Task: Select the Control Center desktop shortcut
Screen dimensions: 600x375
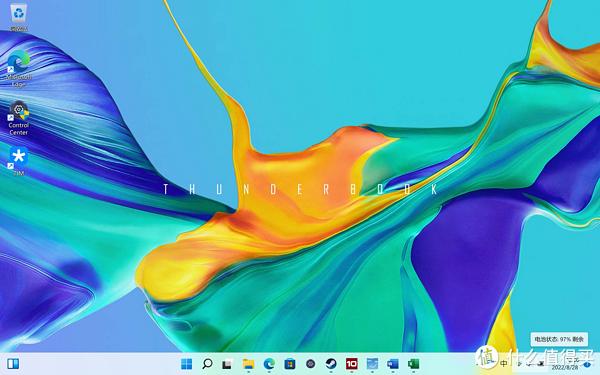Action: (18, 119)
